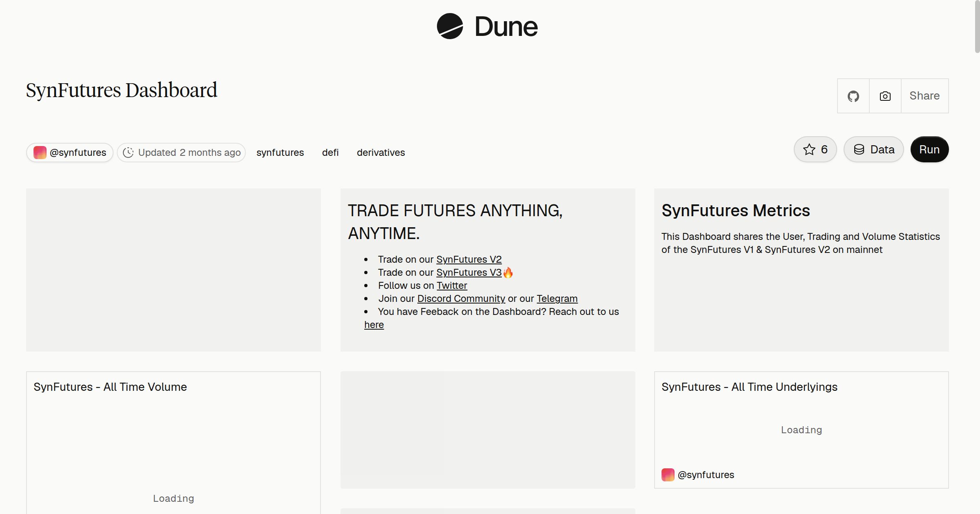Click the SynFutures Metrics heading

[x=735, y=210]
